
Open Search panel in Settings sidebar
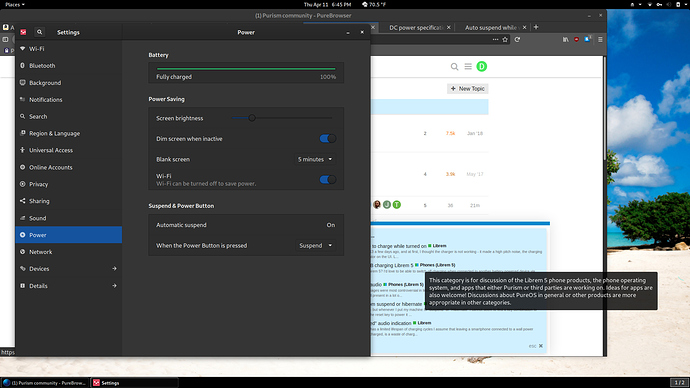coord(68,117)
